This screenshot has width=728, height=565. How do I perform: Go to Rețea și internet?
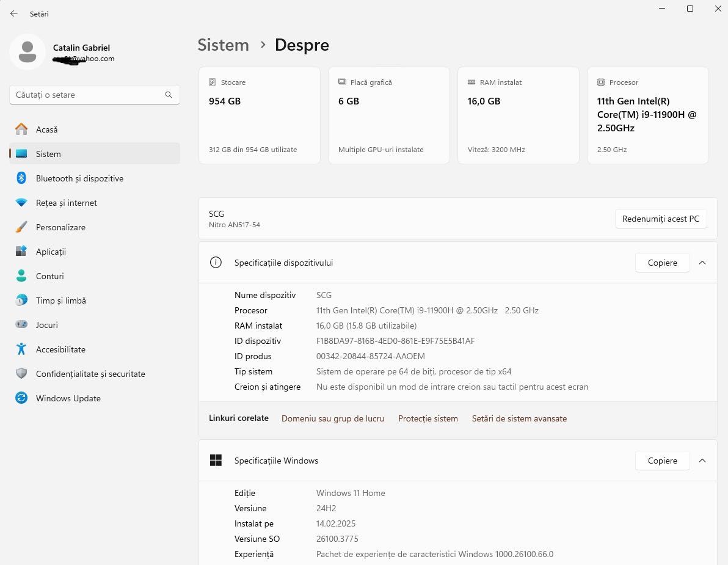pos(95,203)
